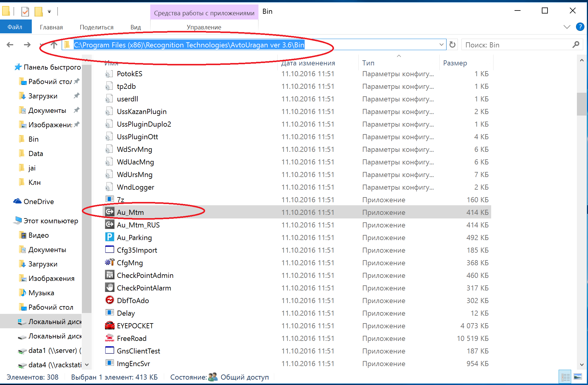The image size is (588, 385).
Task: Expand the ribbon with the chevron
Action: tap(567, 27)
